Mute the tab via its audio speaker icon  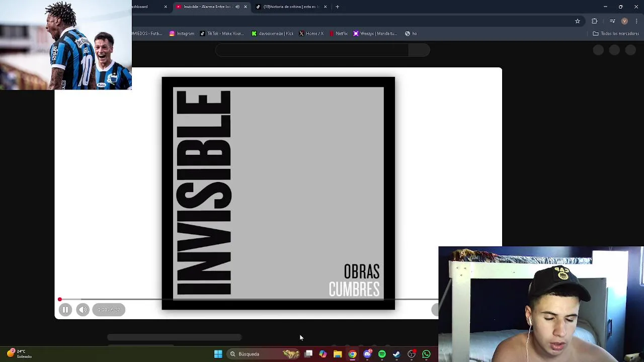(x=237, y=7)
